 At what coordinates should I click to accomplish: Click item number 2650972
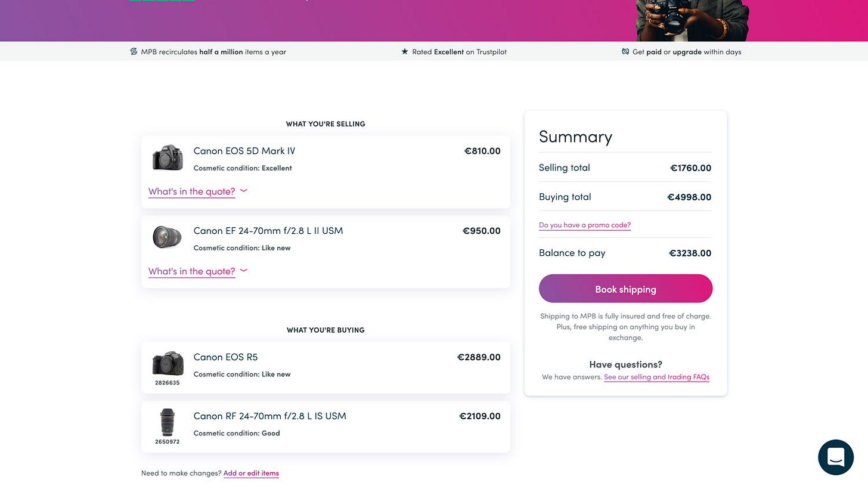coord(168,442)
